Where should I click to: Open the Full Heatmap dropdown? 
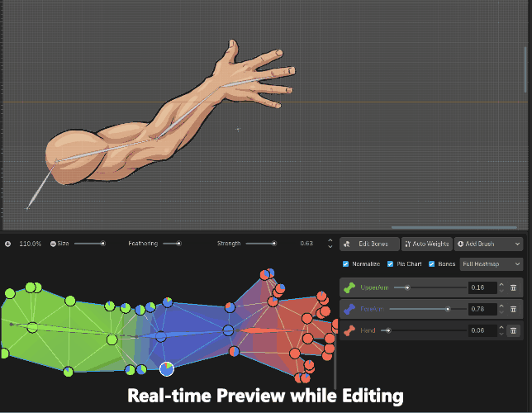(x=491, y=264)
